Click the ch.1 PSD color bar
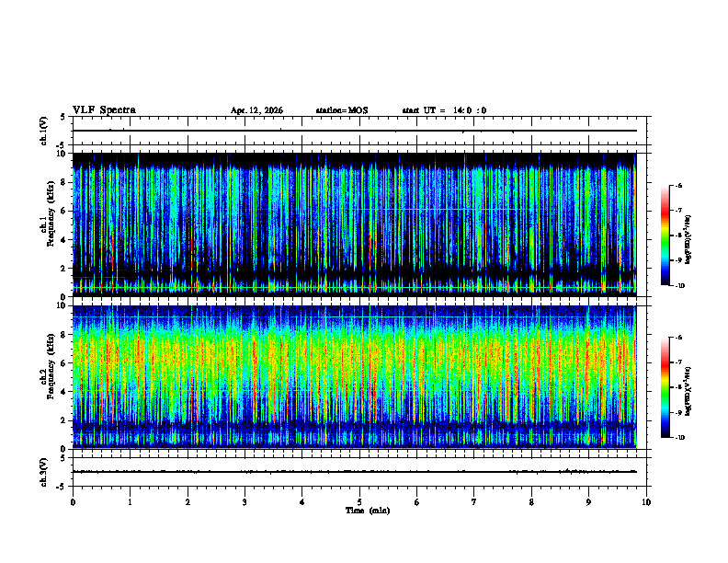This screenshot has height=563, width=728. click(665, 236)
